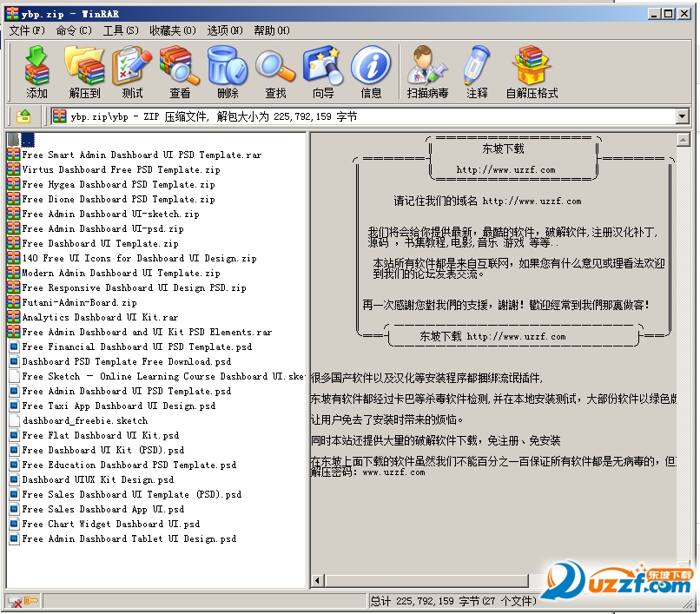Select Free Sketch - Online Learning Course Dashboard file

coord(163,376)
